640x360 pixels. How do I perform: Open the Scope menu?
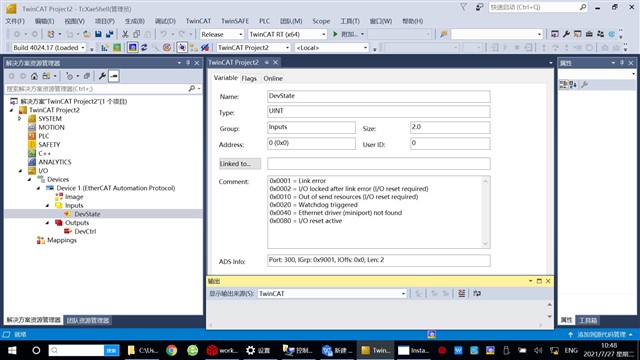click(321, 21)
